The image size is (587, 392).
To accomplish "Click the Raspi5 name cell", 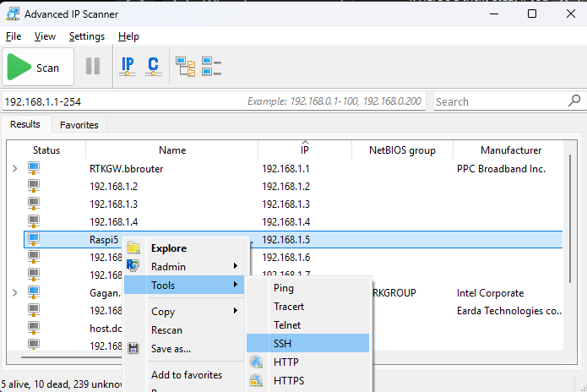I will click(104, 240).
